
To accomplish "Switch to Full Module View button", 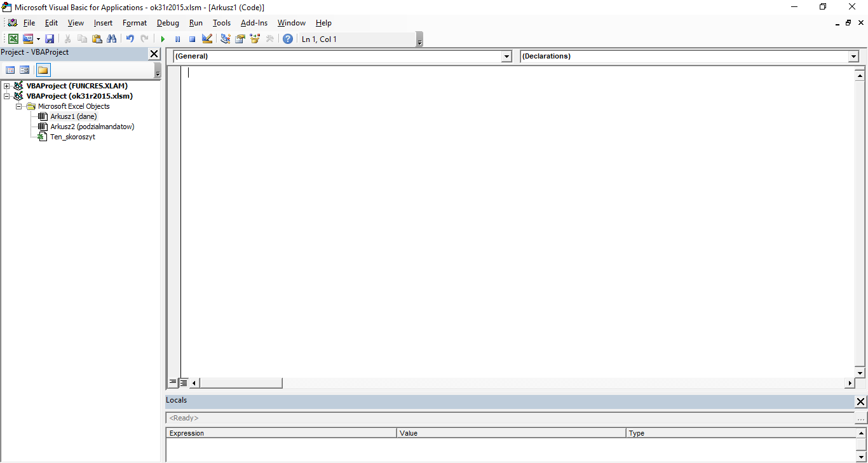I will [x=183, y=383].
